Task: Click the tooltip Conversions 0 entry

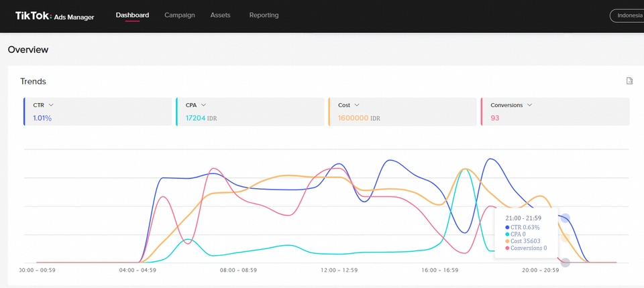Action: coord(526,248)
